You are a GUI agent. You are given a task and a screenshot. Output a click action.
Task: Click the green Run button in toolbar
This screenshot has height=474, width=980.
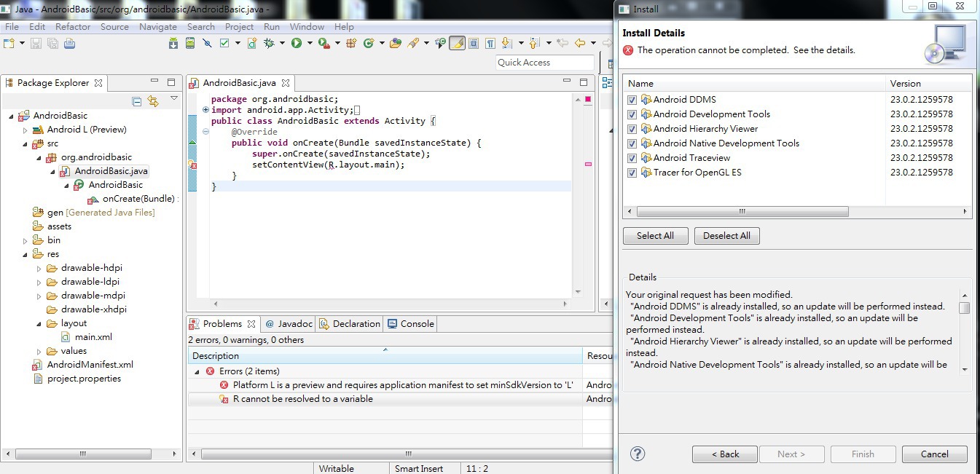[297, 44]
